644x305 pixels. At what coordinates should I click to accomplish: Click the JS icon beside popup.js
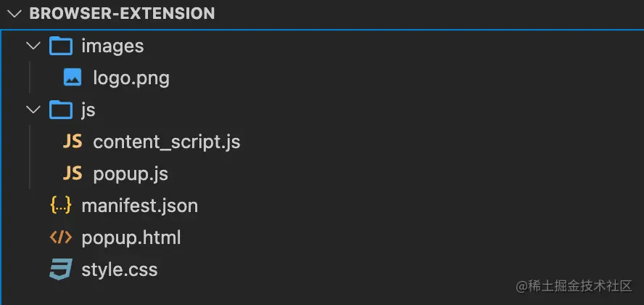pyautogui.click(x=73, y=174)
